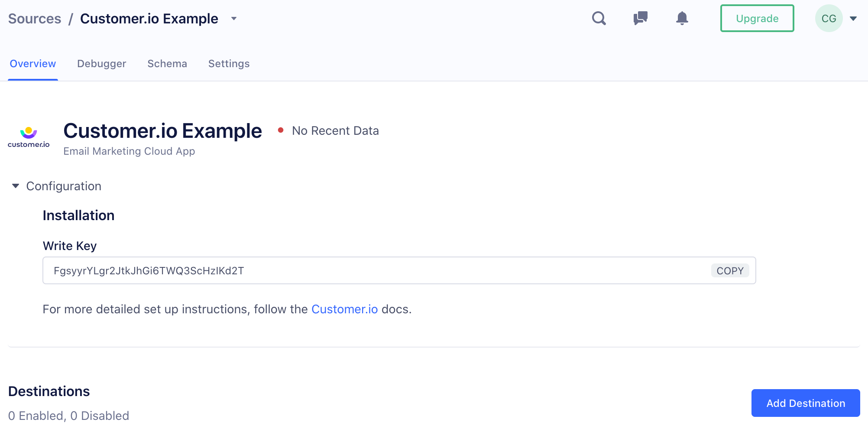This screenshot has width=868, height=429.
Task: Click the 0 Enabled, 0 Disabled text
Action: [x=68, y=416]
